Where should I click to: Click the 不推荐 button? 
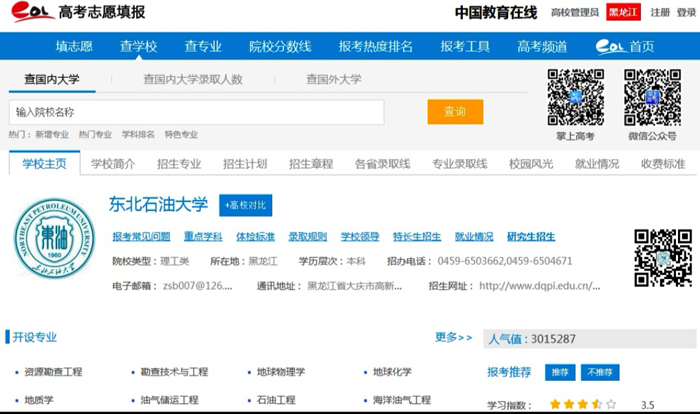600,372
